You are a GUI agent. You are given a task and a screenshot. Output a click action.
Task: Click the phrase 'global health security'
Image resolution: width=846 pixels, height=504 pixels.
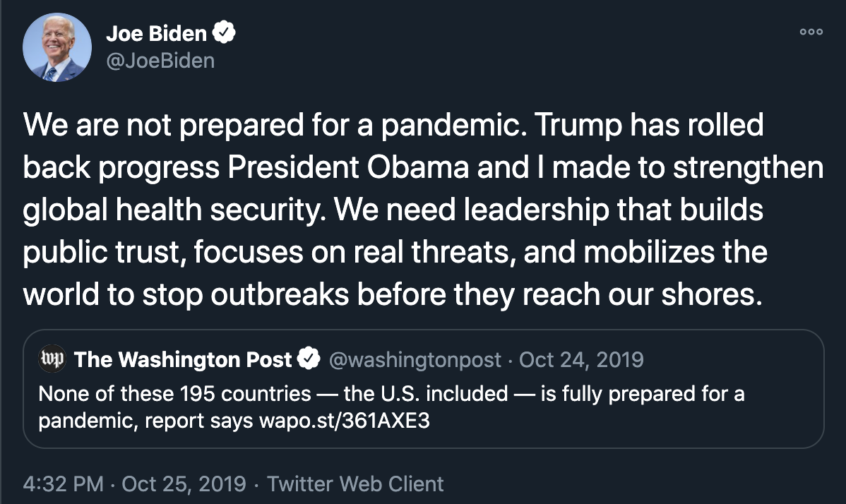tap(174, 210)
